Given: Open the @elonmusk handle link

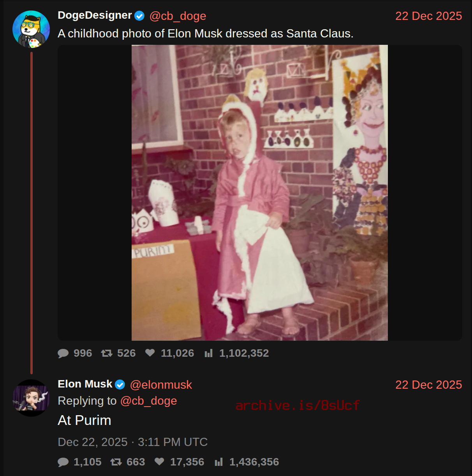Looking at the screenshot, I should [x=161, y=385].
